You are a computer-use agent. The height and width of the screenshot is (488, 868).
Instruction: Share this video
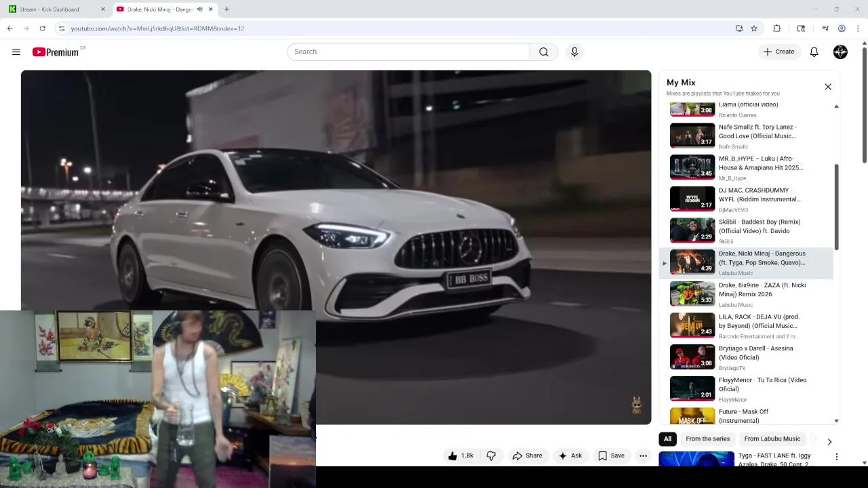click(x=528, y=455)
